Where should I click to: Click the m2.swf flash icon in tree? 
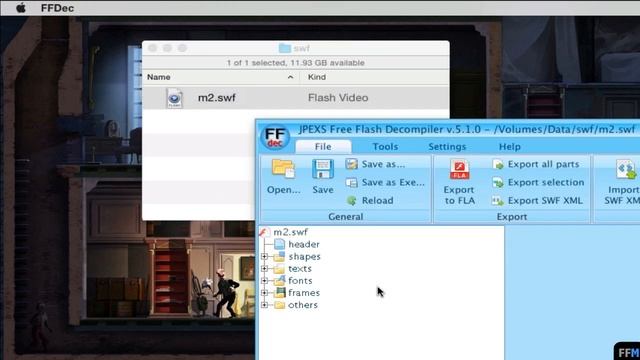[264, 232]
